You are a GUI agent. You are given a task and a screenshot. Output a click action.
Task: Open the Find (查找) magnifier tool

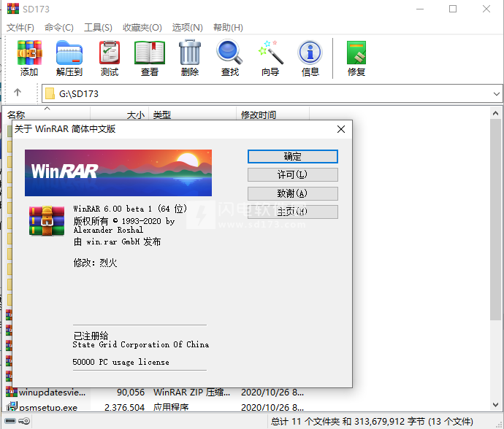coord(230,58)
